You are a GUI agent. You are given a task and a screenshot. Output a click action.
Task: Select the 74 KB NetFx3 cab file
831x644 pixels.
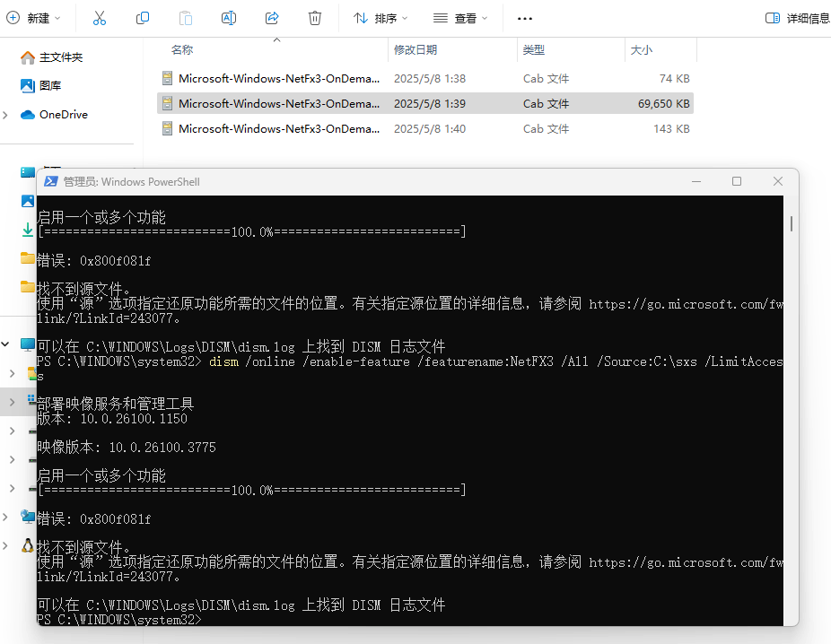point(425,78)
